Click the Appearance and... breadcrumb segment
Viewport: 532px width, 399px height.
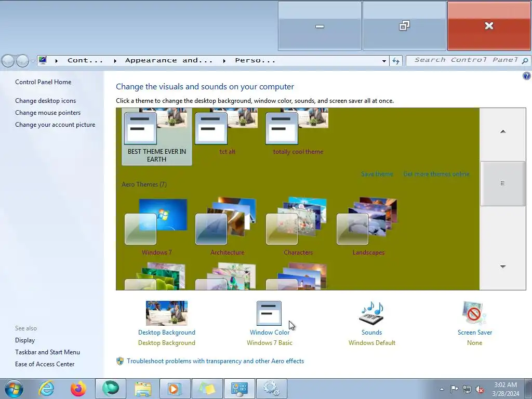pyautogui.click(x=169, y=60)
